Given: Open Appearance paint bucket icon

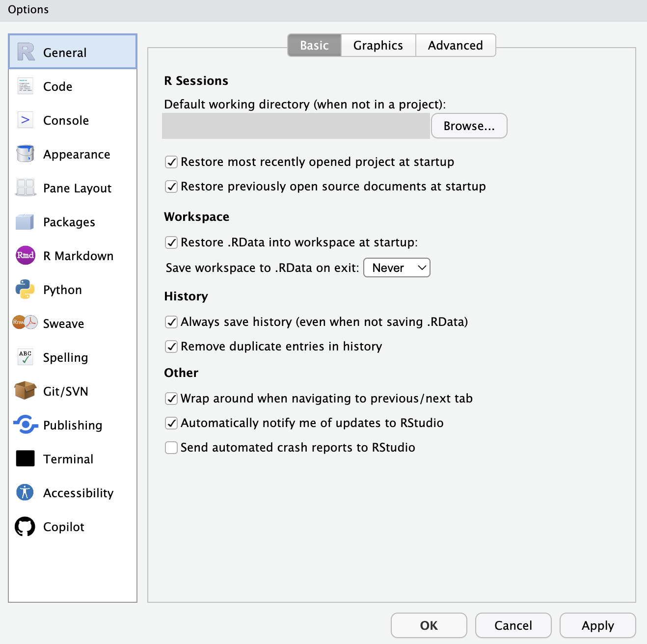Looking at the screenshot, I should click(x=25, y=154).
